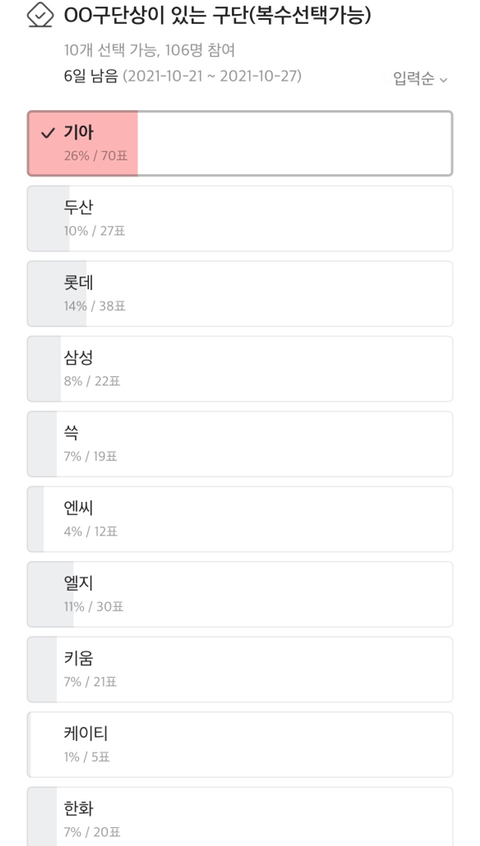The image size is (480, 846).
Task: Click the pink 26% result bar of 기아
Action: pos(83,144)
